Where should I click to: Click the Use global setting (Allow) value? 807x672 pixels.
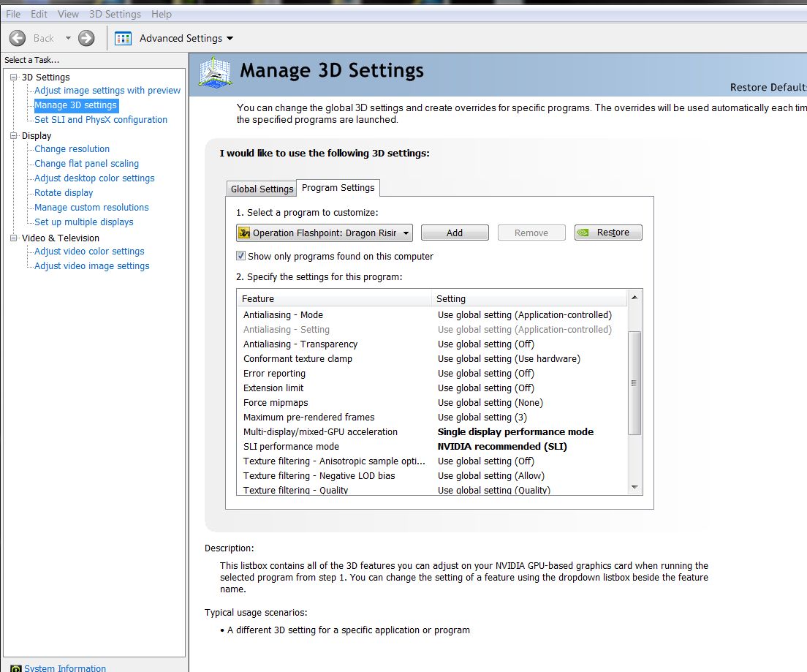(491, 476)
